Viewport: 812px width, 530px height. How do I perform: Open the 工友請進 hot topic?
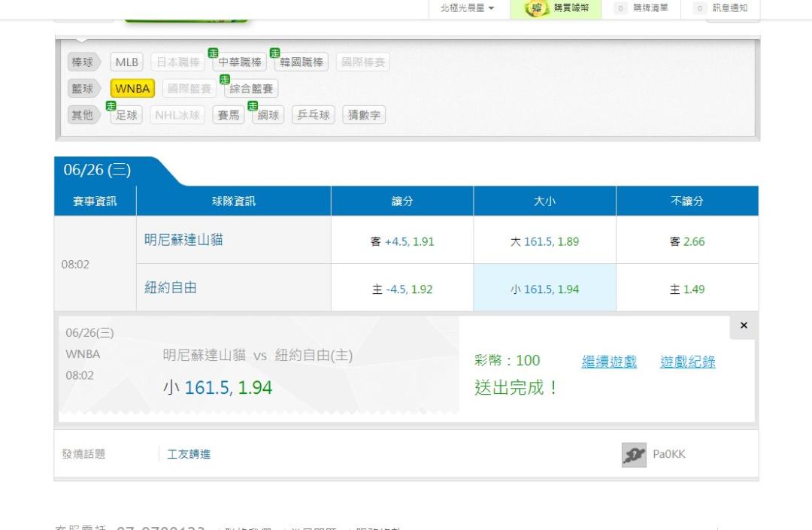(189, 454)
